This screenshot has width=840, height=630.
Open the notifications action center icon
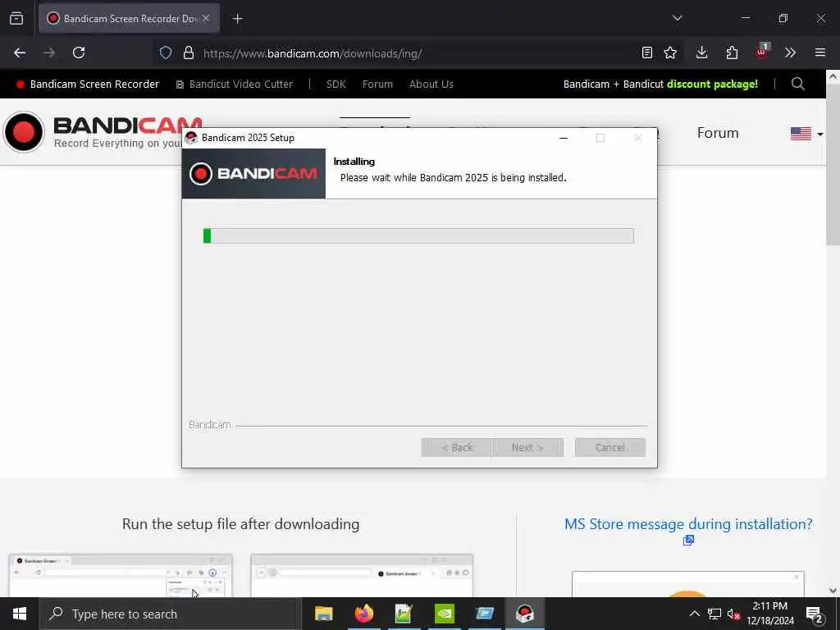815,614
